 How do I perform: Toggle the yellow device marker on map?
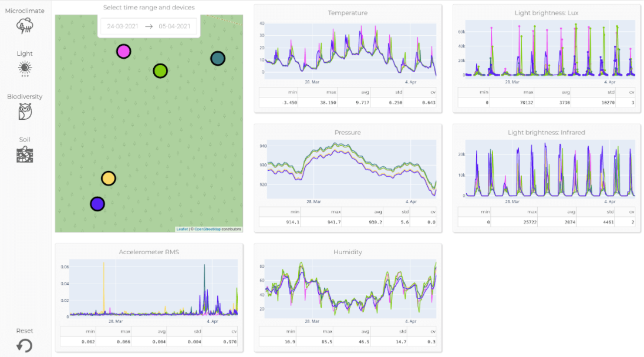[108, 178]
